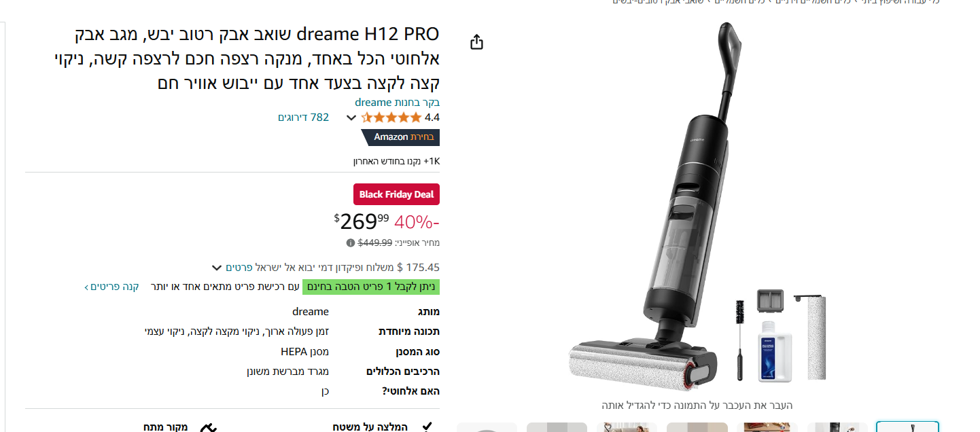This screenshot has height=432, width=980.
Task: Open the info icon next to $449.99 price
Action: click(351, 242)
